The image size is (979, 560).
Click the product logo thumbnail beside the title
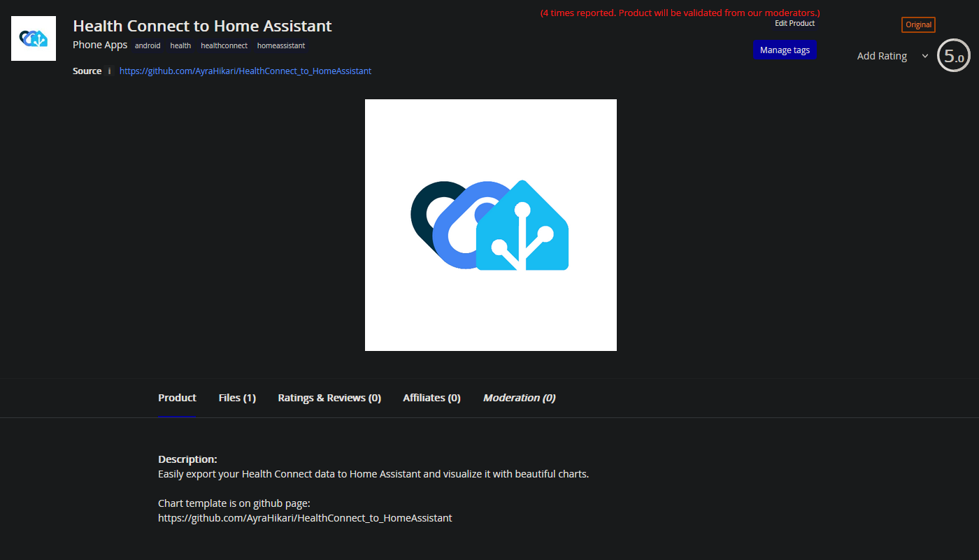(34, 38)
